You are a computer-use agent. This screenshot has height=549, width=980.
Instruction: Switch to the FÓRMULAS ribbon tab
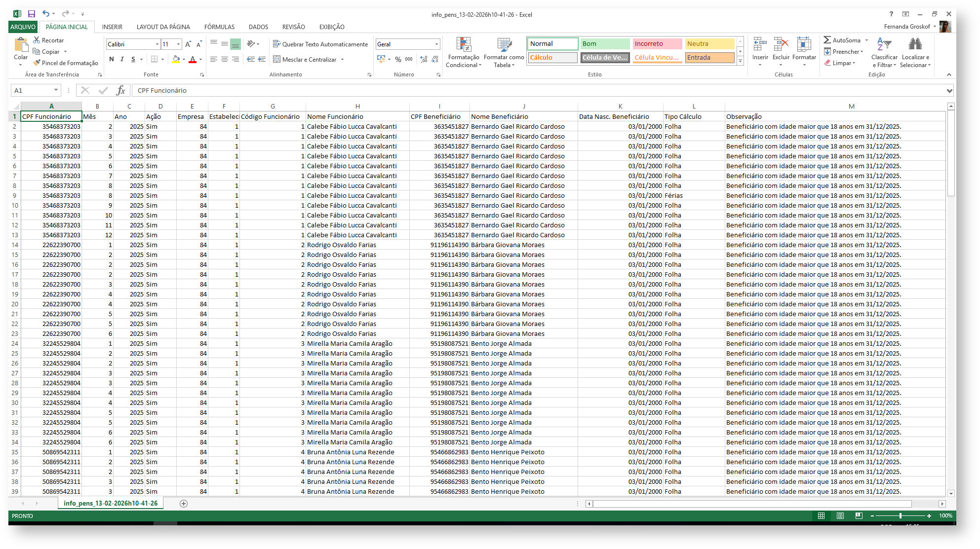coord(219,27)
